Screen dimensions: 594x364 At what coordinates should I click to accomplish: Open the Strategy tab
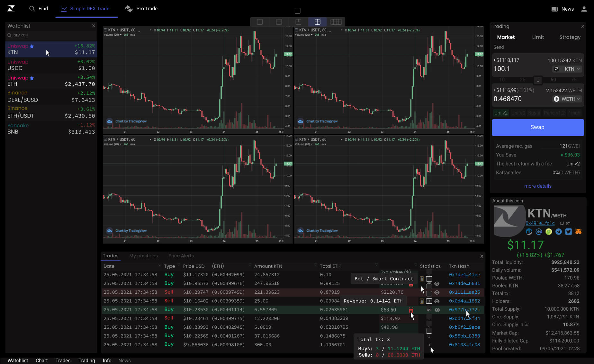(x=570, y=37)
